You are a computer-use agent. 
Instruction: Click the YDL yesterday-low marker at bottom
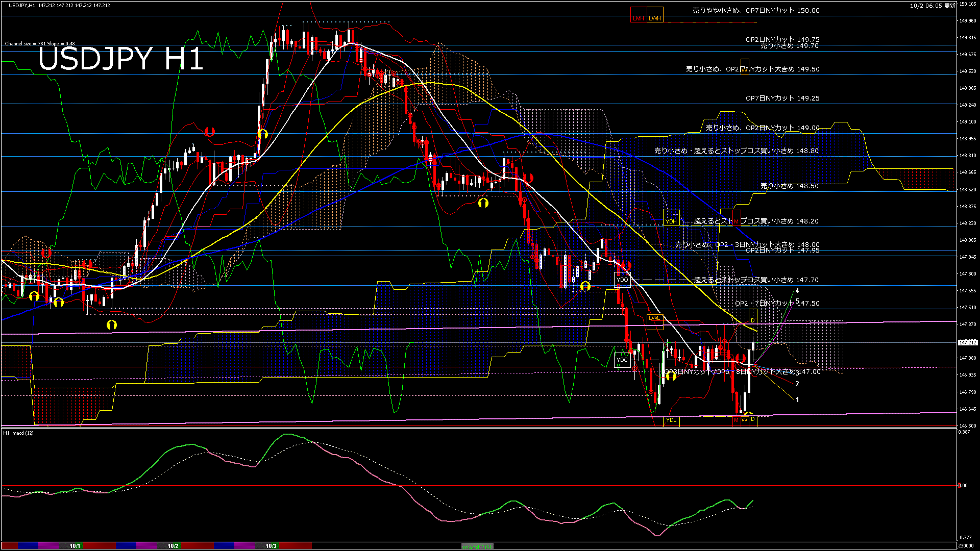point(671,420)
